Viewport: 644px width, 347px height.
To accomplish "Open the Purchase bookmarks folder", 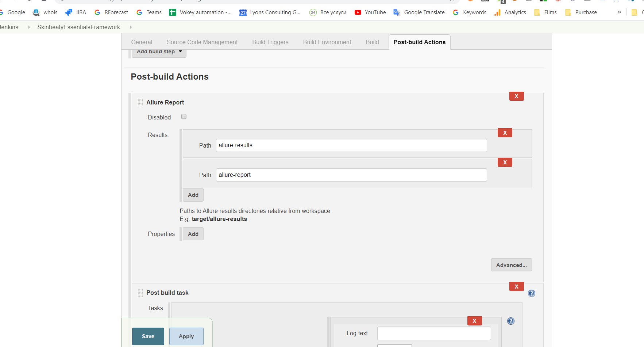I will coord(581,12).
